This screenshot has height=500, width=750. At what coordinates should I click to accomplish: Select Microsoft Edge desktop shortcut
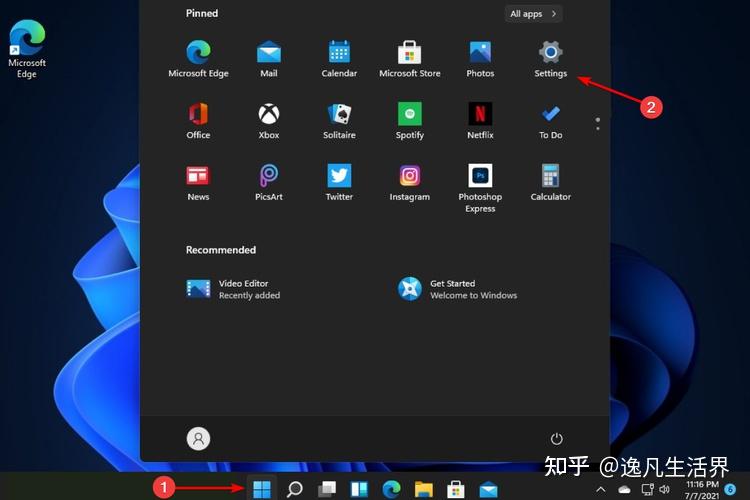click(x=27, y=49)
